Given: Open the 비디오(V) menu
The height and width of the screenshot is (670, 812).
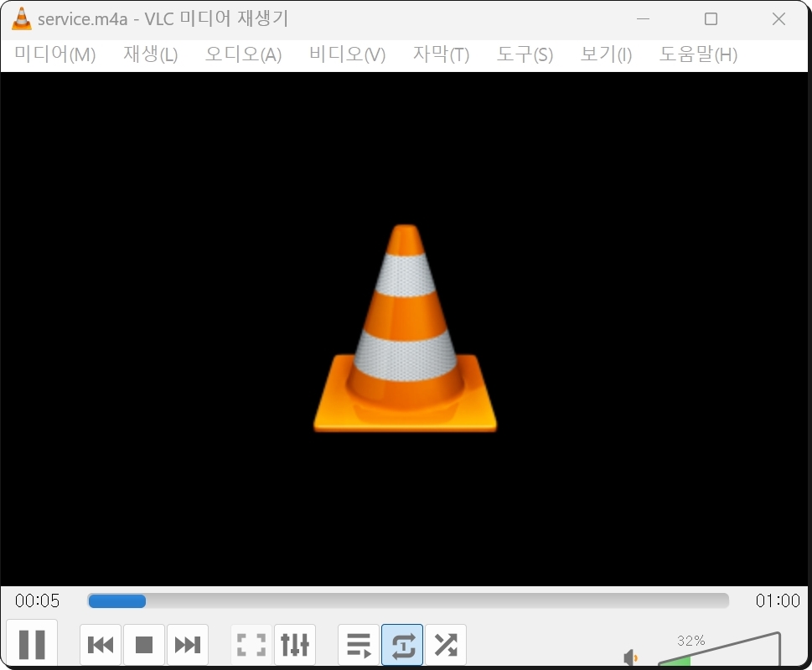Looking at the screenshot, I should click(348, 54).
